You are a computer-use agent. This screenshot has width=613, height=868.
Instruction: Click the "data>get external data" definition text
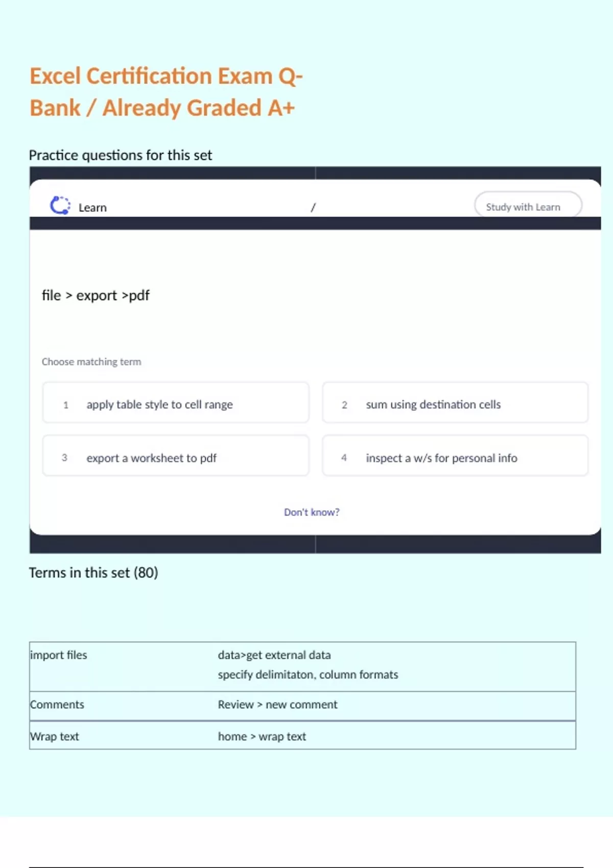tap(274, 655)
